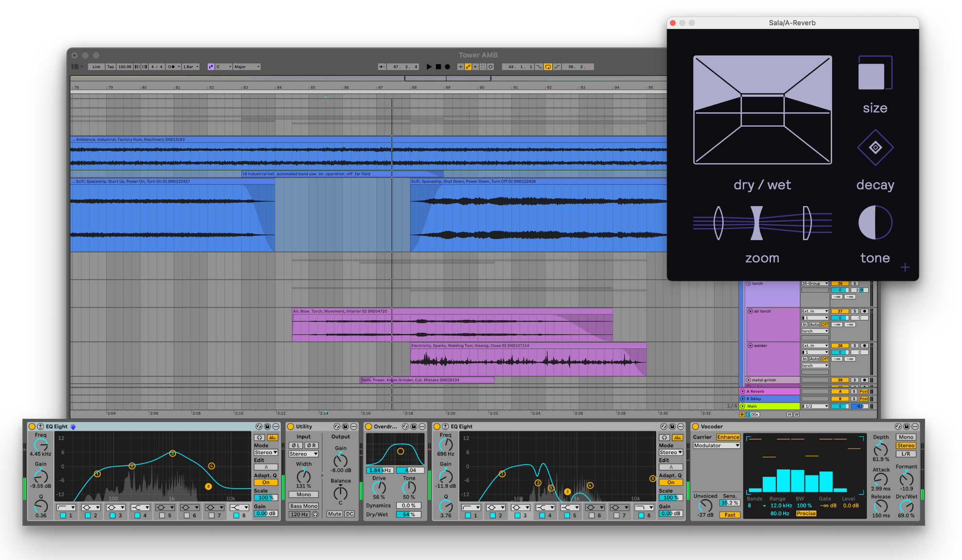This screenshot has width=962, height=560.
Task: Click the Tap tempo button
Action: (x=110, y=67)
